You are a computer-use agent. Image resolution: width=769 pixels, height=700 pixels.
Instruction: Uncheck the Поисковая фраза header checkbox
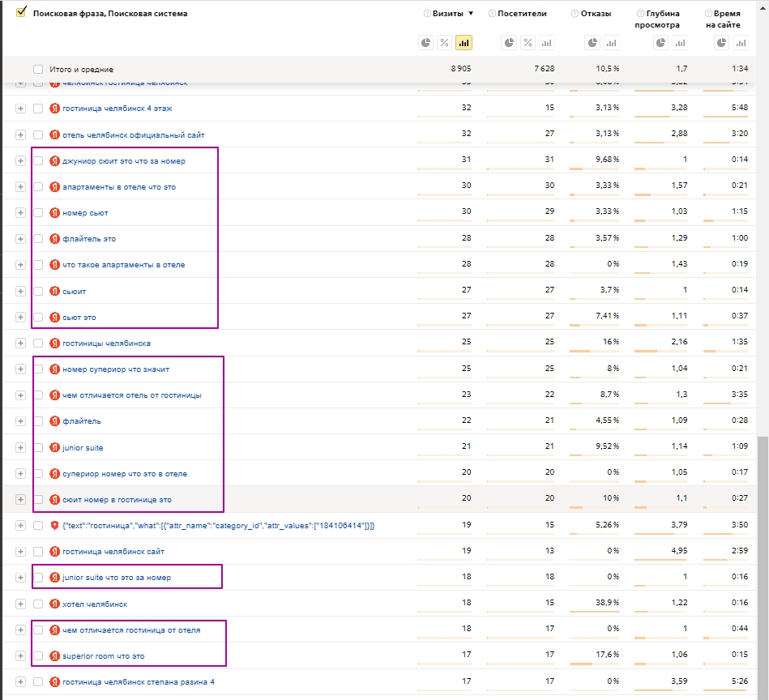[21, 13]
